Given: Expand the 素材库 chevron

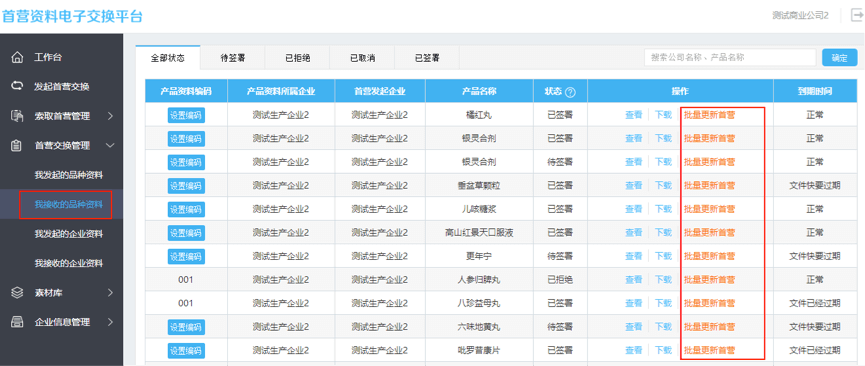Looking at the screenshot, I should (x=110, y=293).
